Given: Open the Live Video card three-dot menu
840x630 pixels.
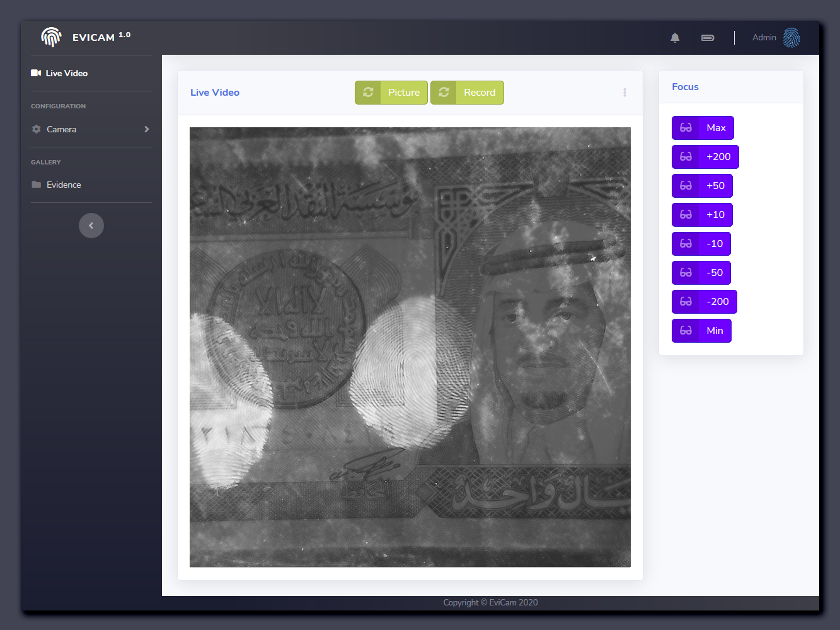Looking at the screenshot, I should (x=624, y=93).
